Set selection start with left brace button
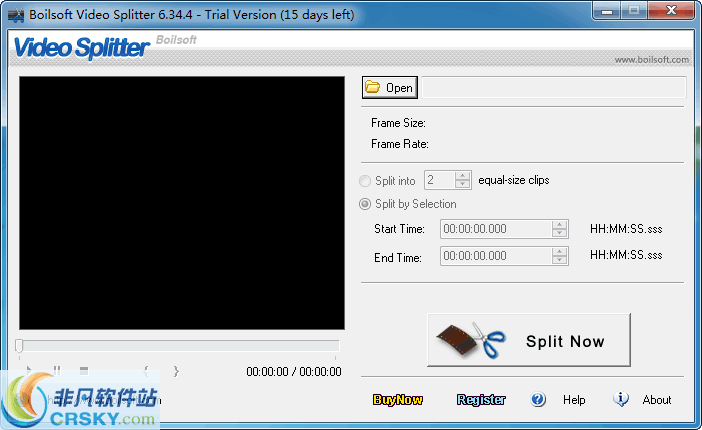The width and height of the screenshot is (702, 430). [146, 371]
